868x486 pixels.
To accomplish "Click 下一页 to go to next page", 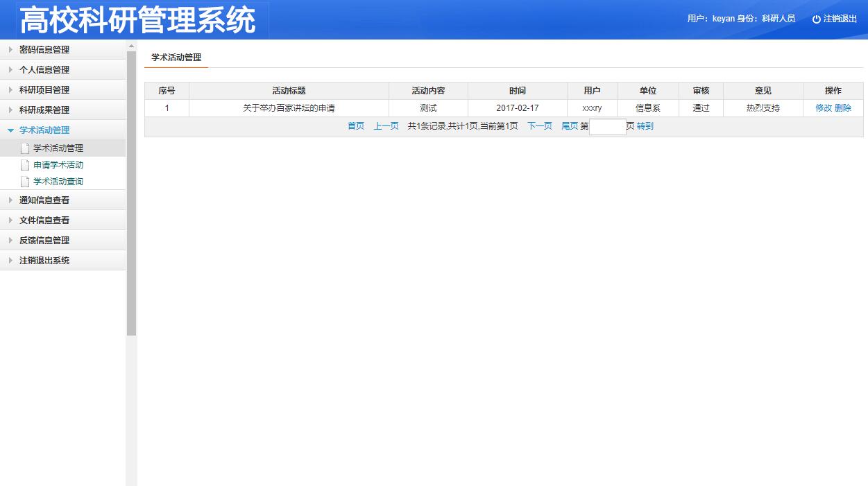I will [x=539, y=125].
